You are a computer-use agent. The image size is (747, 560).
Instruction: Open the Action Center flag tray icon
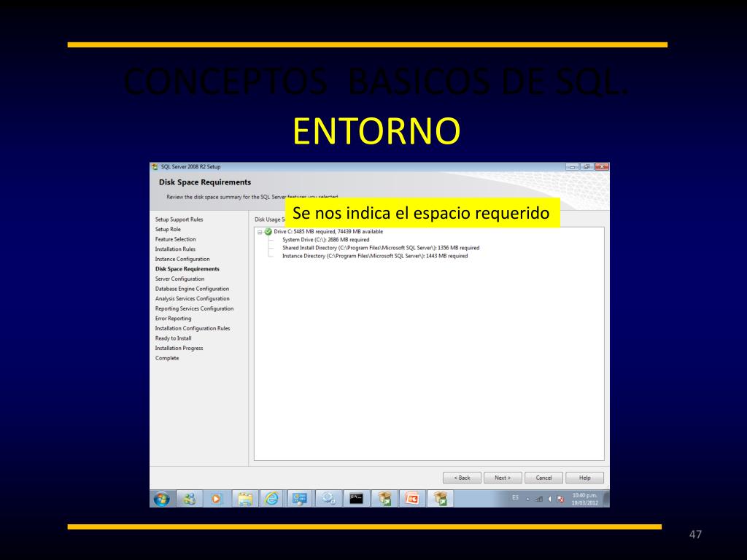tap(561, 499)
